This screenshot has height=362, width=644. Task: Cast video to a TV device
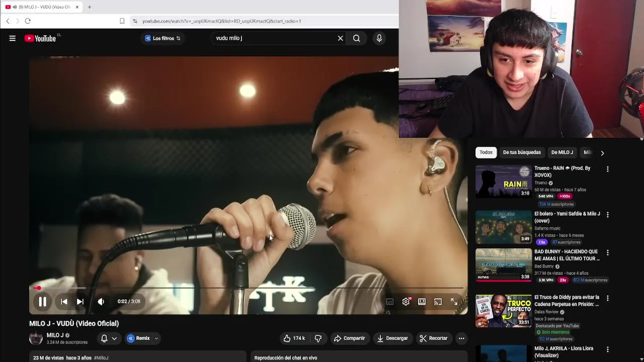pos(438,302)
